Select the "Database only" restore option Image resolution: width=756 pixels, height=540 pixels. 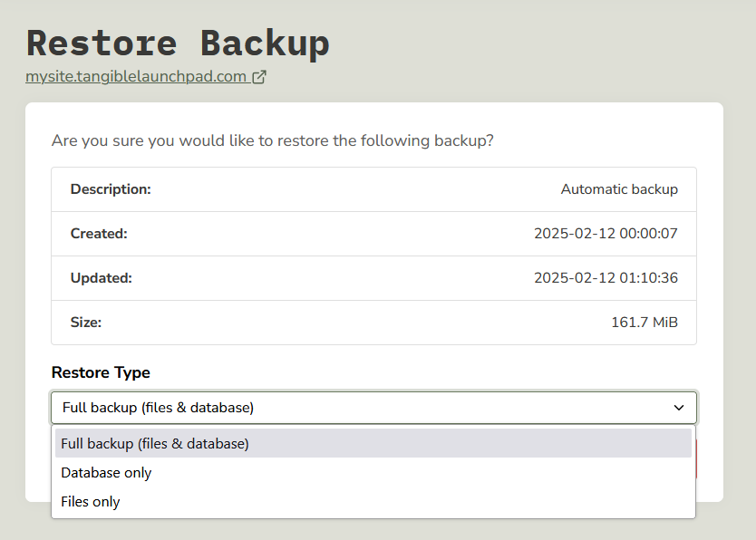pos(106,473)
